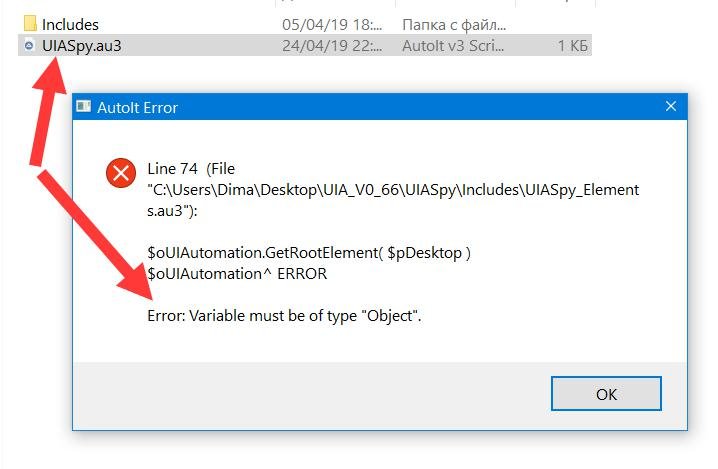Image resolution: width=718 pixels, height=469 pixels.
Task: Click the OK button in error dialog
Action: (x=606, y=394)
